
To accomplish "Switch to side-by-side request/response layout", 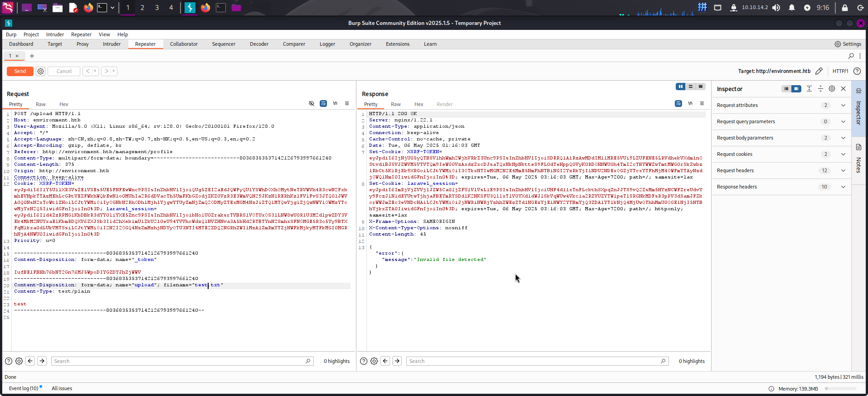I will click(x=681, y=87).
